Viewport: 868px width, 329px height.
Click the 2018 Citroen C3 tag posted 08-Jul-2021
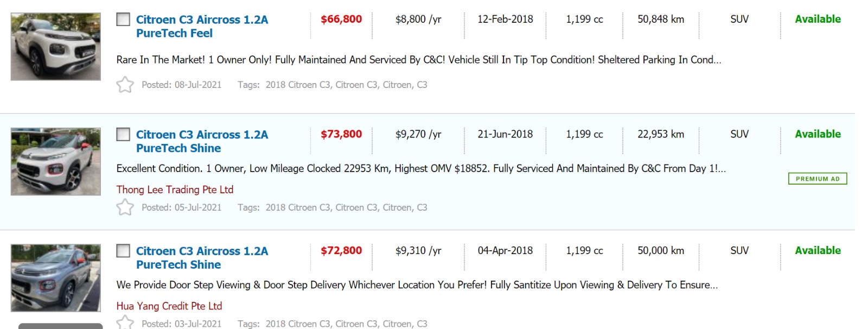click(298, 85)
